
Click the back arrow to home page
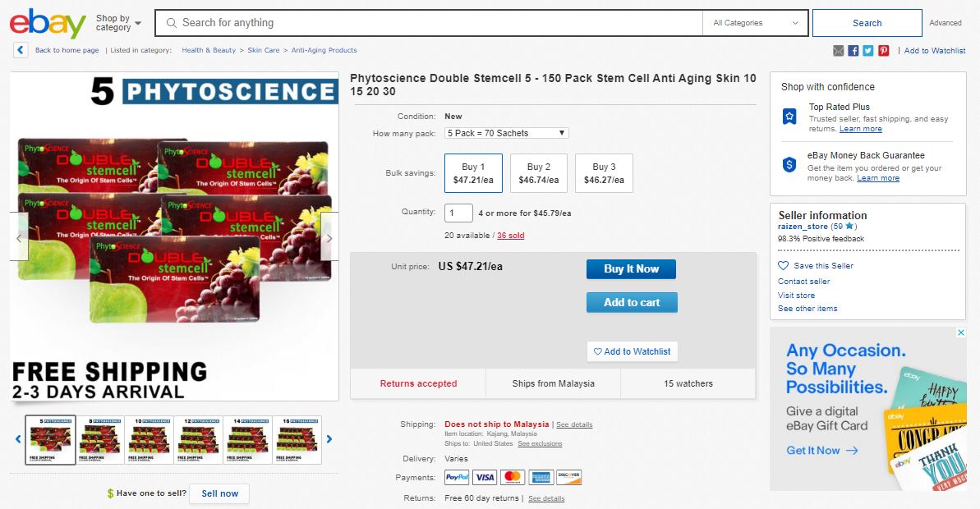pyautogui.click(x=21, y=50)
